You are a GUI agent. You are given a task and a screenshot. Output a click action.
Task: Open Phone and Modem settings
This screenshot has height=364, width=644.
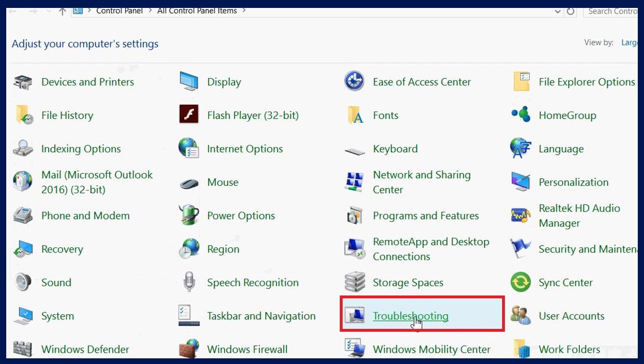click(85, 216)
